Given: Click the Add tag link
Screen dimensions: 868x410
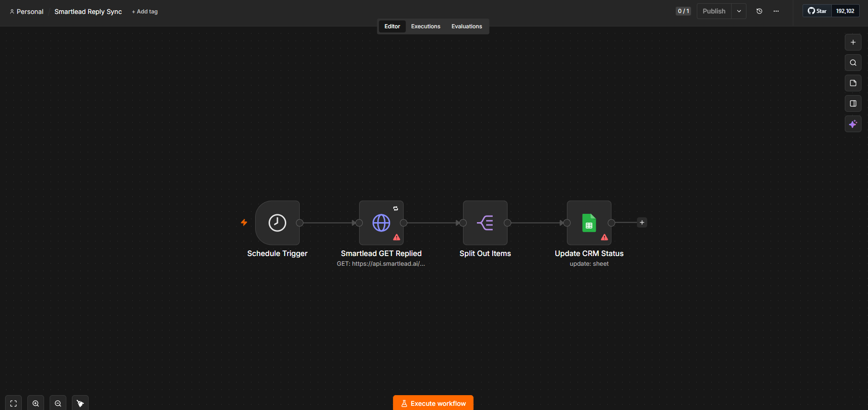Looking at the screenshot, I should pos(145,12).
